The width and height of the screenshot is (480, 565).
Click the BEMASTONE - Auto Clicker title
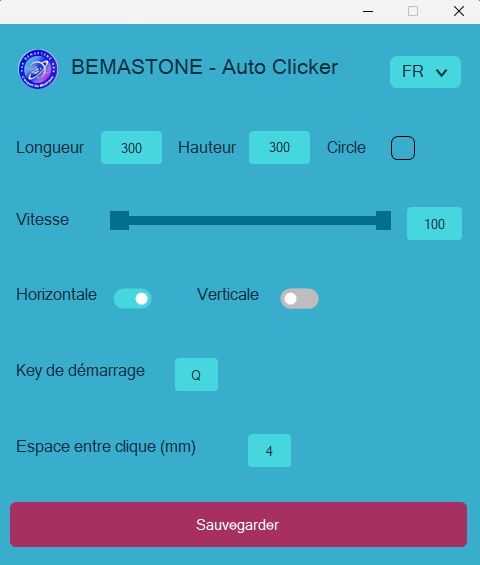[204, 67]
